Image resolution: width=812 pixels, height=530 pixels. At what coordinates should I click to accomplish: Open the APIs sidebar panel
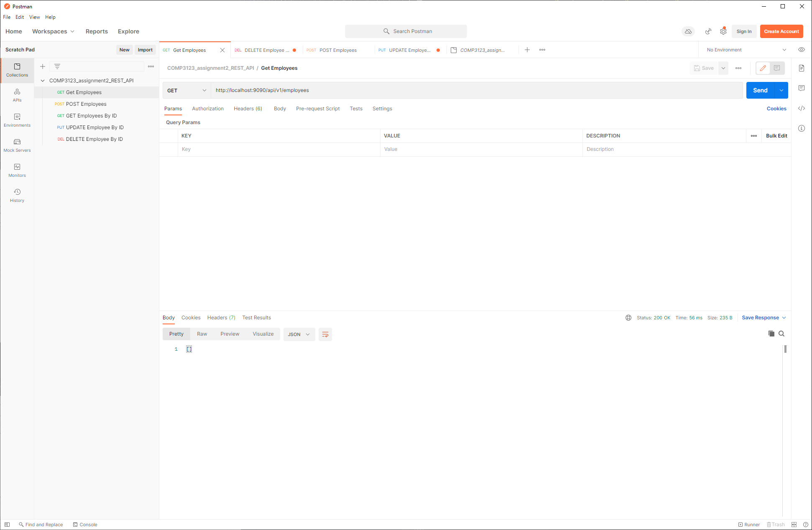coord(17,95)
